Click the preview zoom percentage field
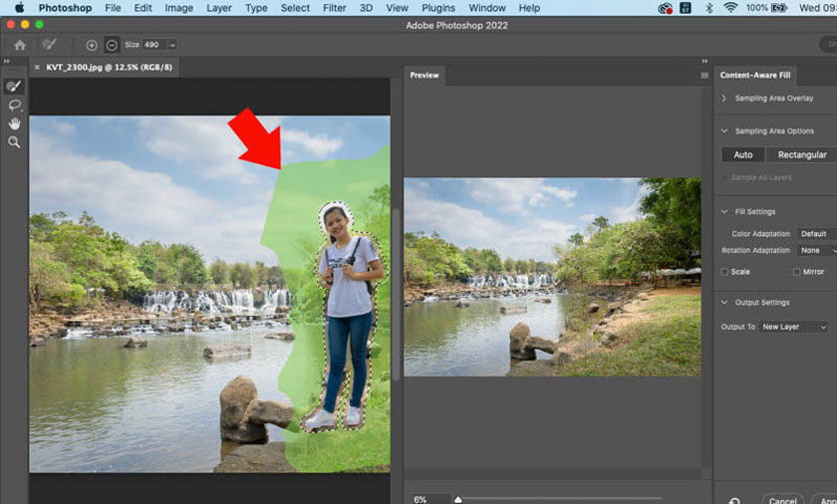The width and height of the screenshot is (837, 504). 430,500
